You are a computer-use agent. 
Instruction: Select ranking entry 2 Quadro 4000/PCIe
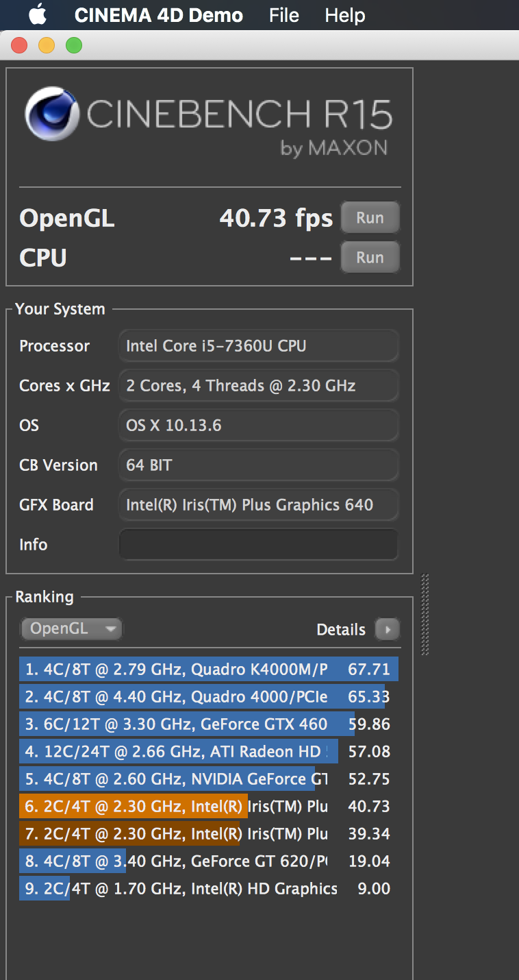[x=209, y=696]
